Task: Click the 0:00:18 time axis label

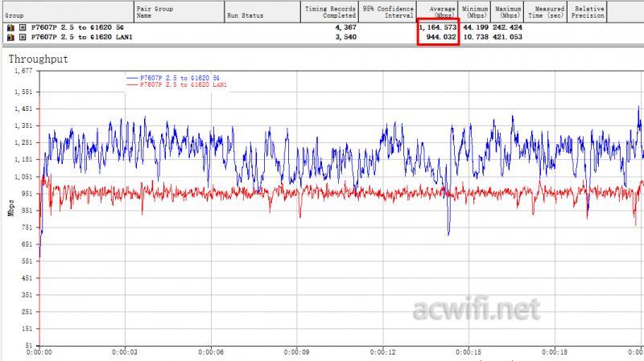Action: (x=555, y=352)
